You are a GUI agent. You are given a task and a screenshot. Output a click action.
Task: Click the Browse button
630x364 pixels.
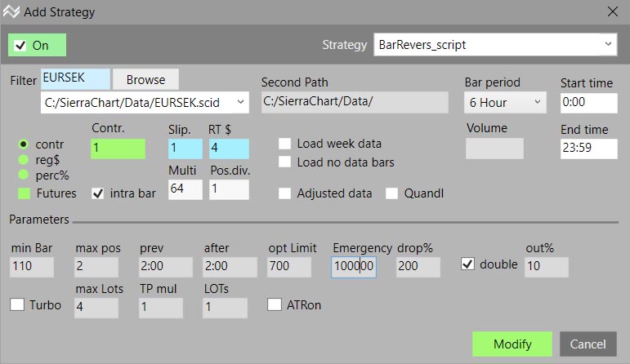point(145,79)
